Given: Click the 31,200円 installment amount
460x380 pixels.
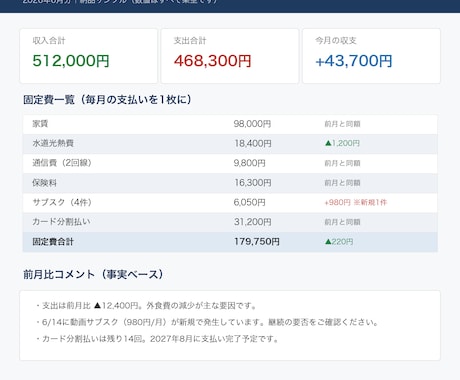Looking at the screenshot, I should tap(252, 222).
